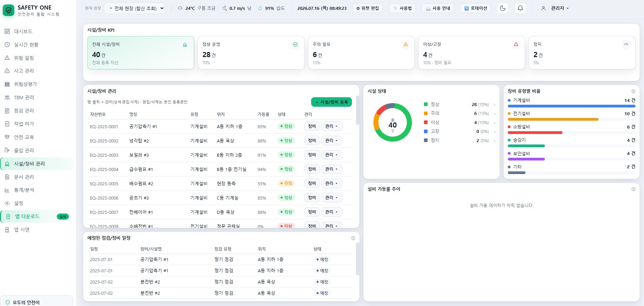Viewport: 644px width, 306px height.
Task: Click the 사용법 help button
Action: (x=402, y=8)
